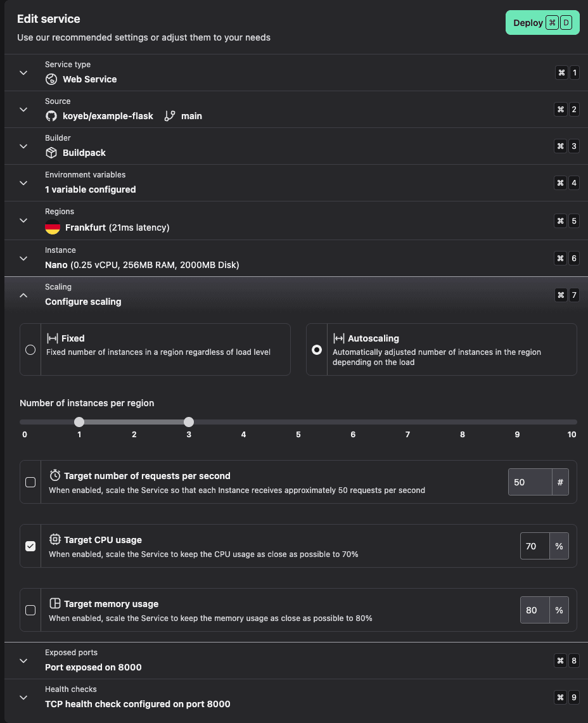Click the maximum instances slider handle at 3

pyautogui.click(x=189, y=422)
